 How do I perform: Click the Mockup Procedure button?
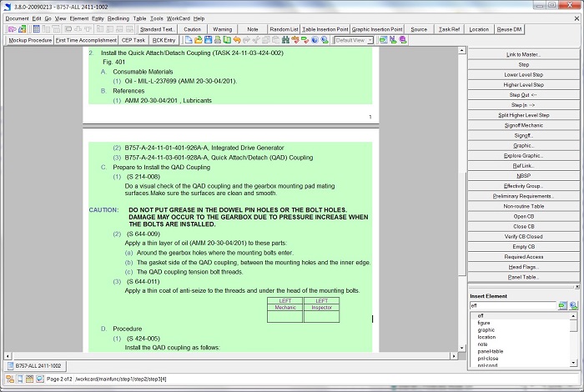(31, 40)
